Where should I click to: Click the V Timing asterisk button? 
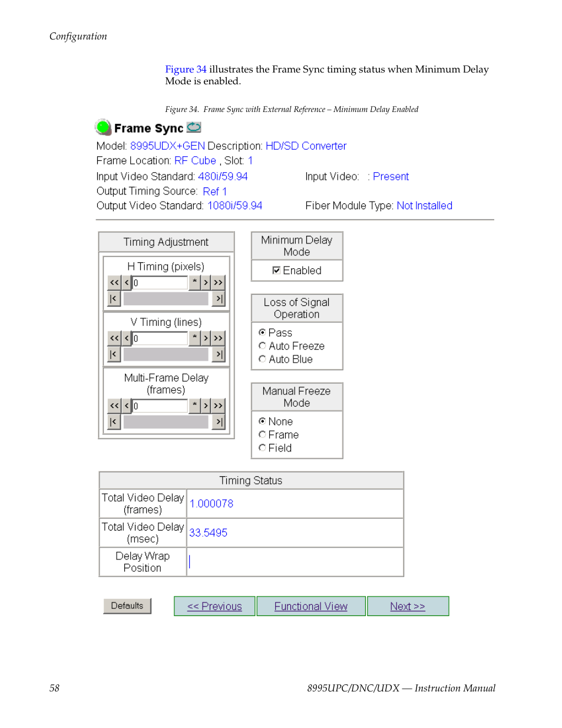194,338
